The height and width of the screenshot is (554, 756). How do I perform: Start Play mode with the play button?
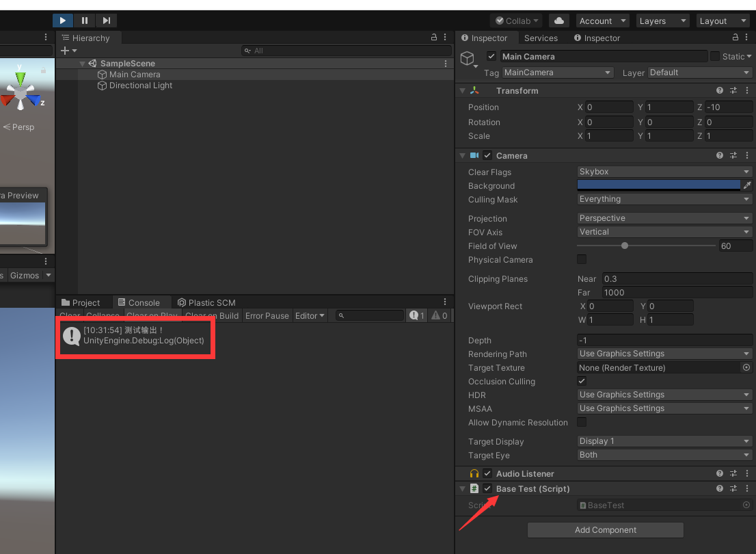click(63, 21)
